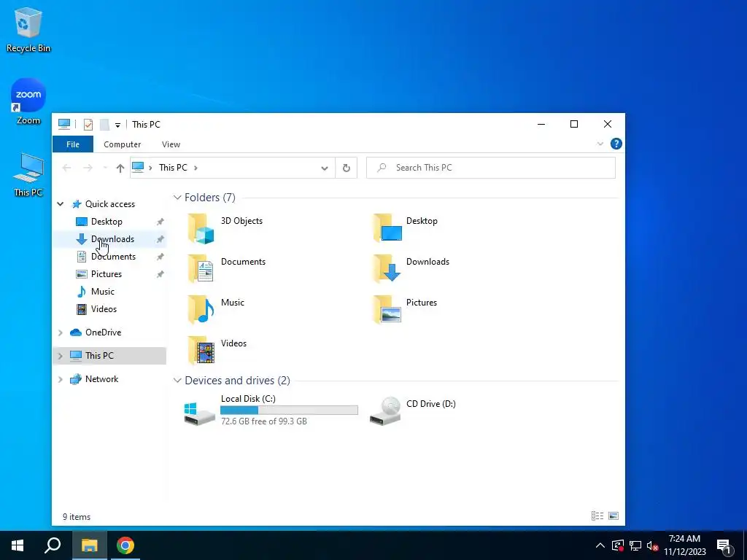The height and width of the screenshot is (560, 747).
Task: Expand the OneDrive tree node
Action: [61, 332]
